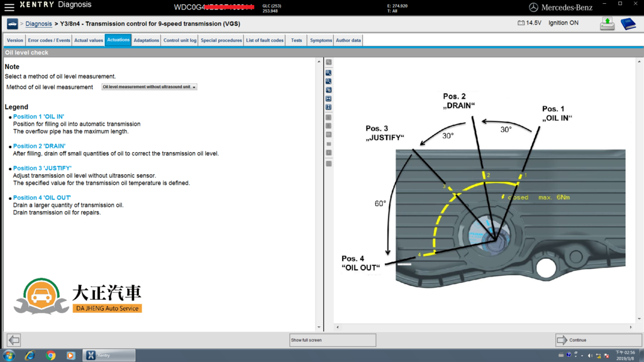Zoom out on the diagram image
The width and height of the screenshot is (644, 362).
329,82
